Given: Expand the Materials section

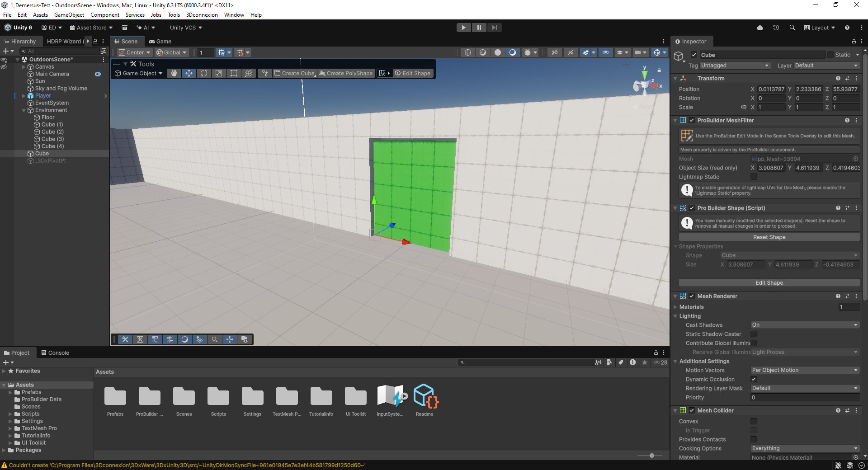Looking at the screenshot, I should [x=675, y=307].
